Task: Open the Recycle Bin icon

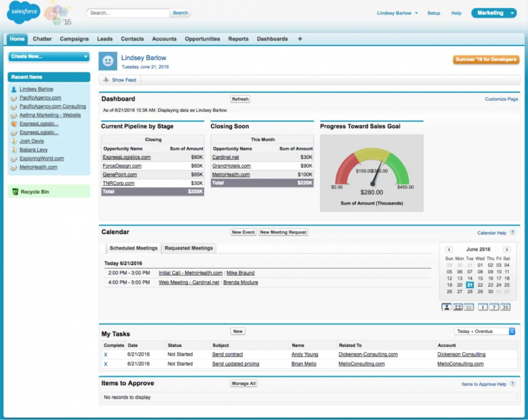Action: [15, 192]
